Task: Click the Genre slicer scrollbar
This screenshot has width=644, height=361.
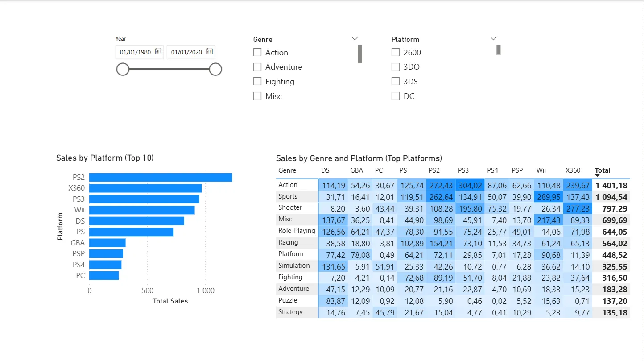Action: 360,54
